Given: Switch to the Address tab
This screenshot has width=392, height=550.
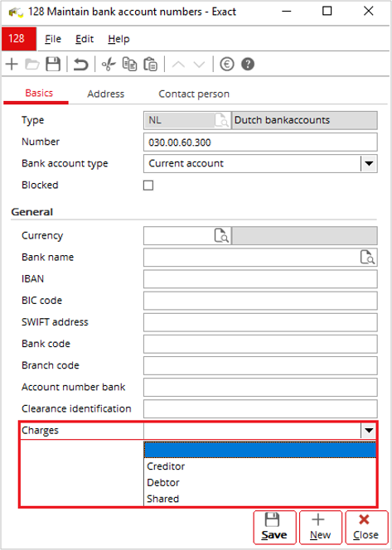Looking at the screenshot, I should click(106, 94).
